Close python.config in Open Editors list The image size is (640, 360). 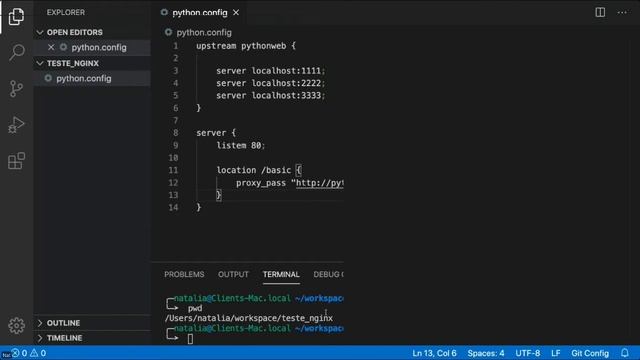pyautogui.click(x=51, y=47)
